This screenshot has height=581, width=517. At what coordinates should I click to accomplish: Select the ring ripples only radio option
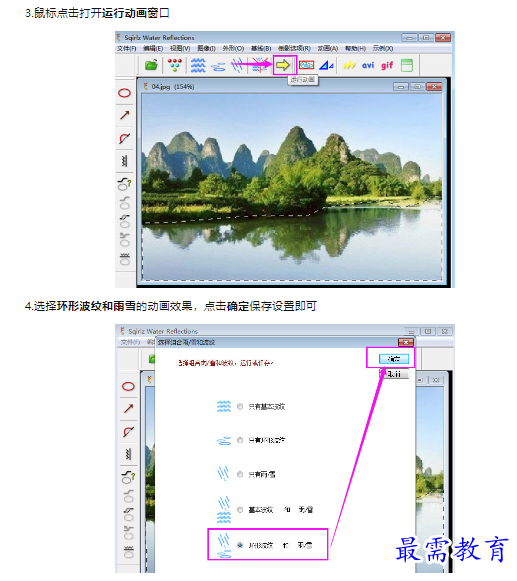click(x=240, y=440)
